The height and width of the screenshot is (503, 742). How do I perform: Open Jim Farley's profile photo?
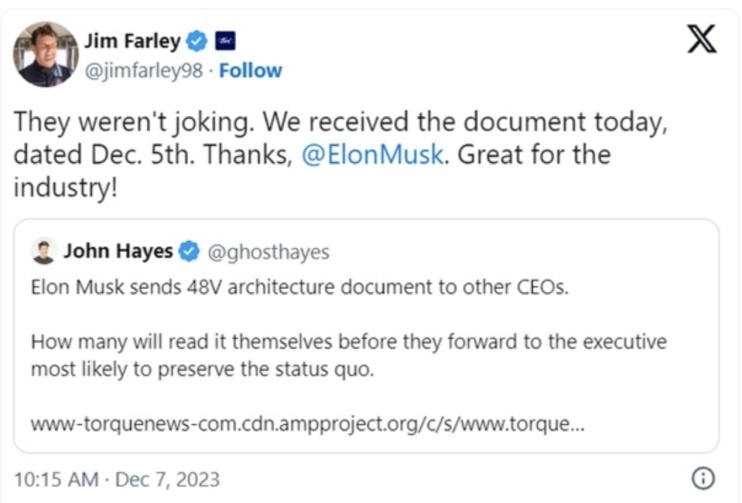(x=45, y=53)
